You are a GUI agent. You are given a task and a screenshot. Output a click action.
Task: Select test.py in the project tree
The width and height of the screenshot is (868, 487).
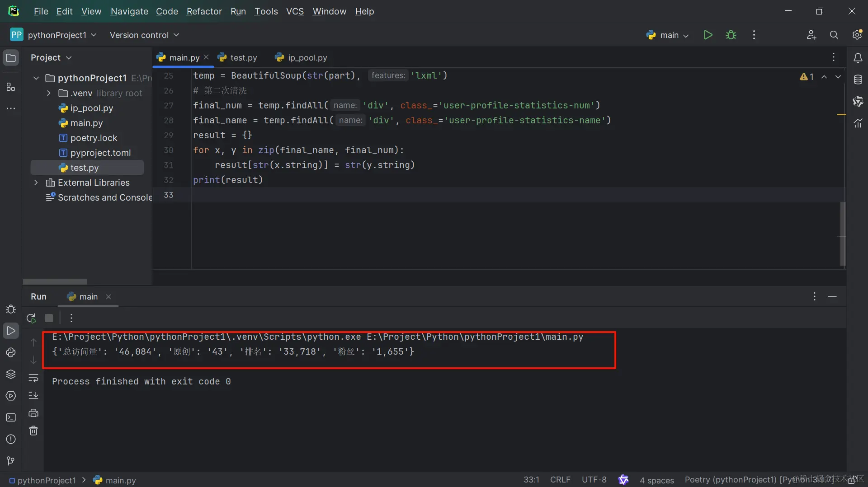click(84, 168)
